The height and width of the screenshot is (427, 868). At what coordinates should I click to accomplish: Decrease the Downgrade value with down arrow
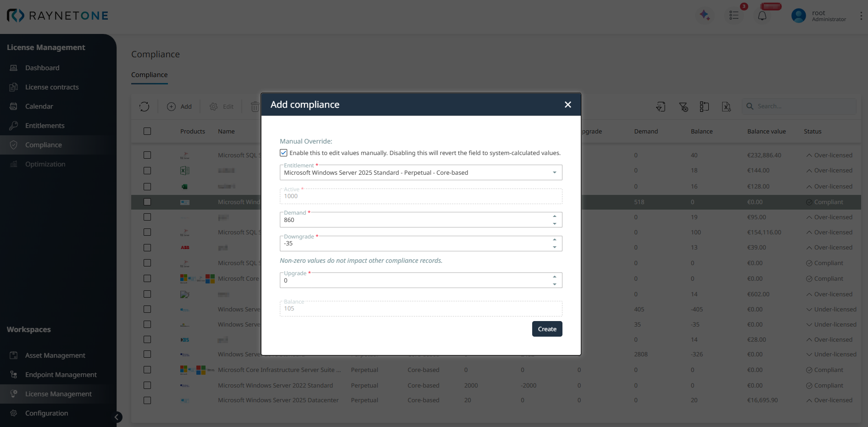point(555,247)
